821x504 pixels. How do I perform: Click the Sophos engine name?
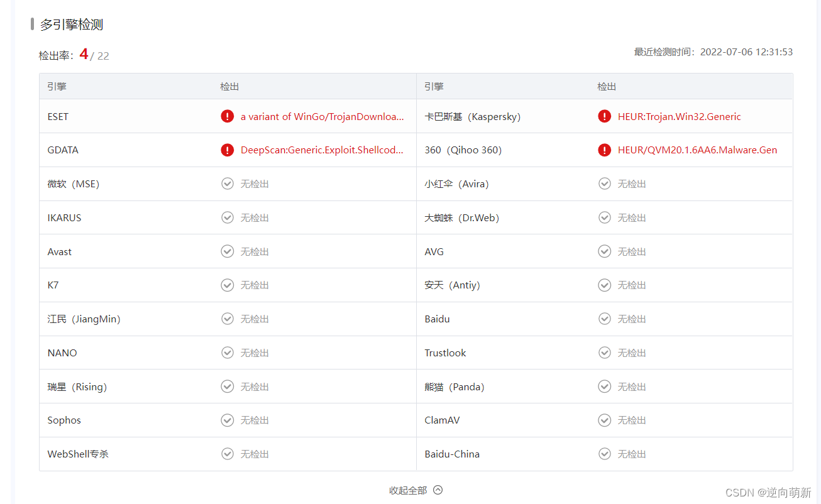64,420
